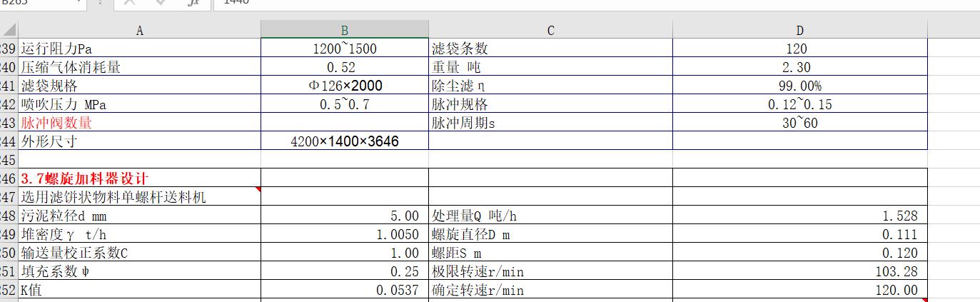Select cell 滤袋规格
This screenshot has height=302, width=980.
tap(139, 86)
